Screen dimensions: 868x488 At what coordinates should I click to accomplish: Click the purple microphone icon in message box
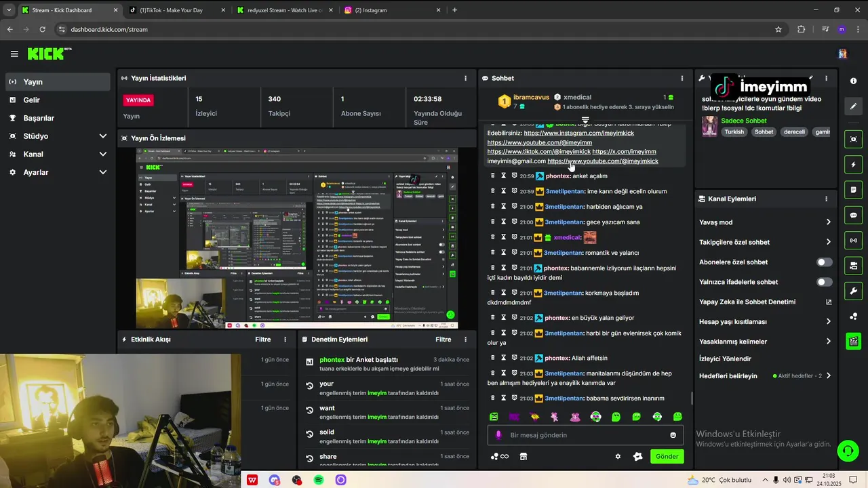click(x=498, y=435)
